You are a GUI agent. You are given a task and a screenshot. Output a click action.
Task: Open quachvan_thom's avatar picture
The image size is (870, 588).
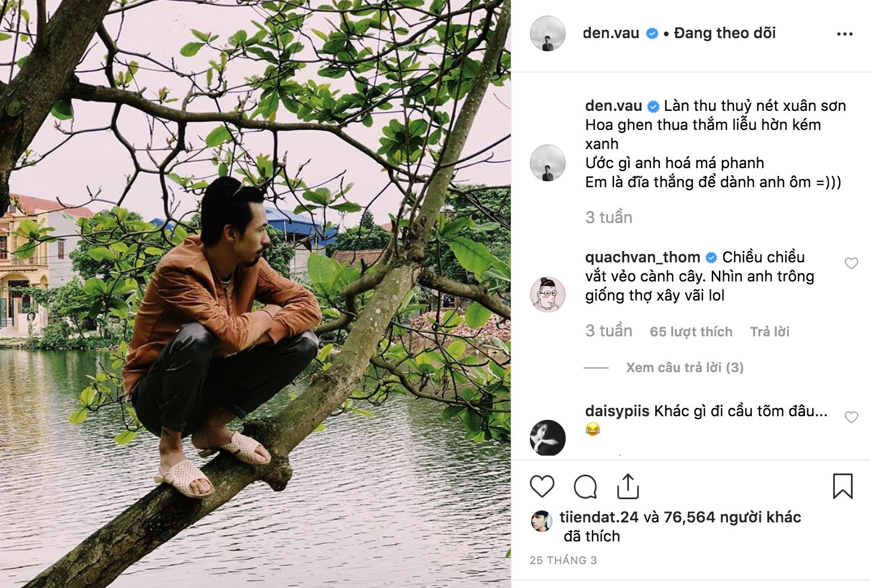click(547, 294)
